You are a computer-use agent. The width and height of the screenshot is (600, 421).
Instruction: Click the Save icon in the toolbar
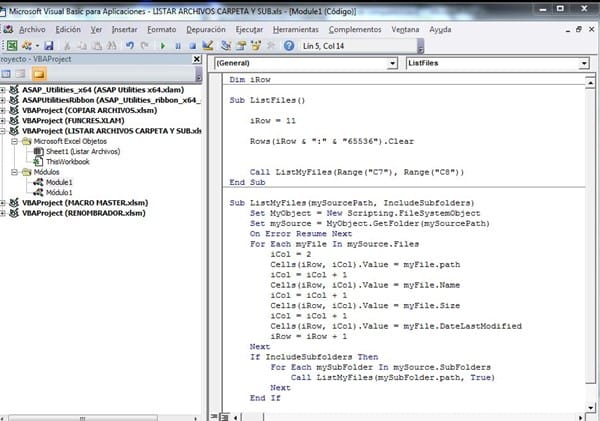pos(47,45)
